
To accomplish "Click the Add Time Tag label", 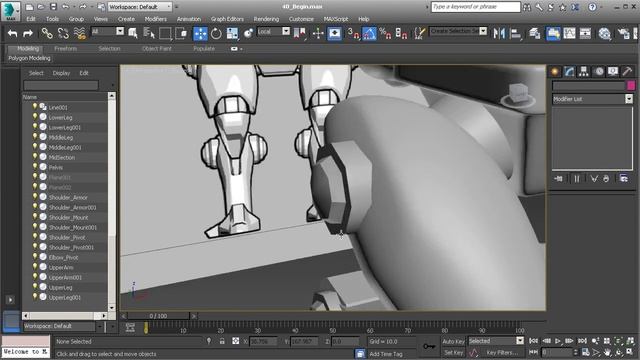I will click(x=386, y=354).
